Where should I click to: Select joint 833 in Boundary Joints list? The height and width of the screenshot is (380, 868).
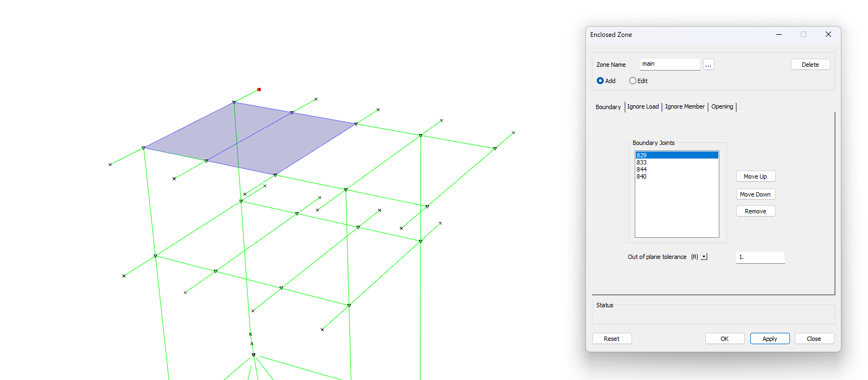(642, 162)
